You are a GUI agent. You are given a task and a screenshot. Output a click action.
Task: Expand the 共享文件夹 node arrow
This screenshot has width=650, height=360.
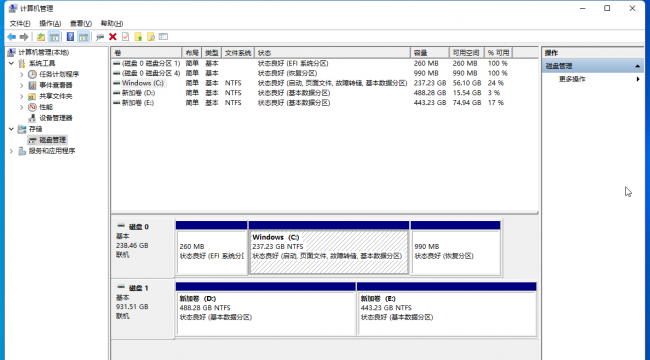pos(22,96)
